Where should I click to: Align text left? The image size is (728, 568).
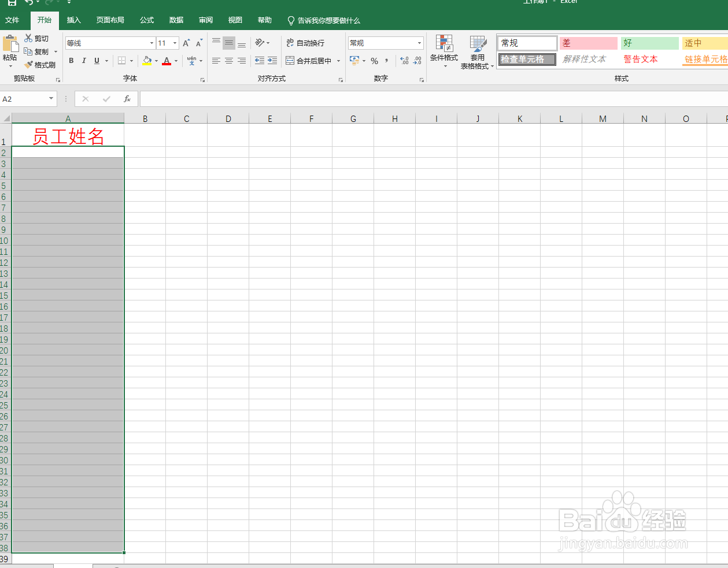[216, 61]
